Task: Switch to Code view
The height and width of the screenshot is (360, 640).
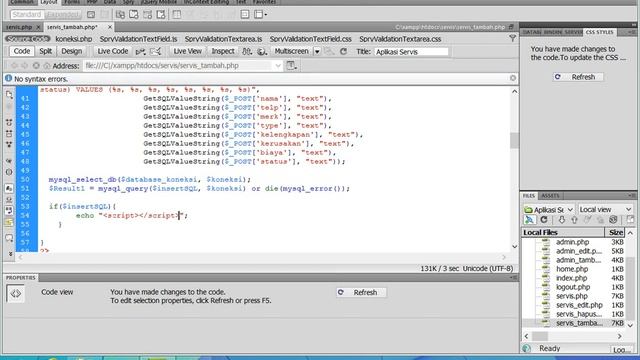Action: coord(22,51)
